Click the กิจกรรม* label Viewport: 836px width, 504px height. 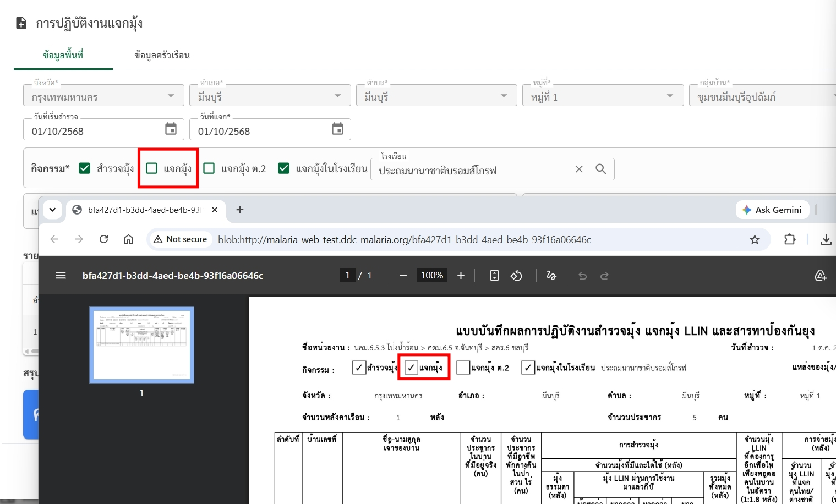click(x=50, y=168)
